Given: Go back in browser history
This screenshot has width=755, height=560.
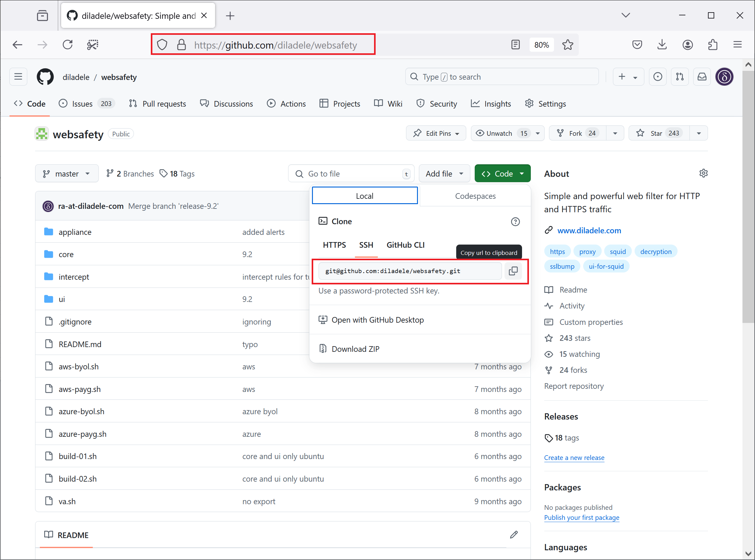Looking at the screenshot, I should point(17,45).
